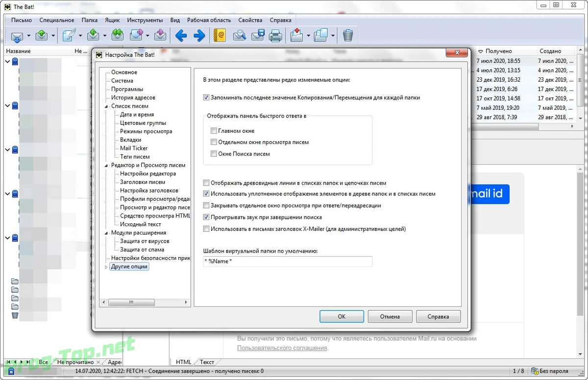Click the Save message floppy icon
This screenshot has width=588, height=380.
click(x=258, y=36)
